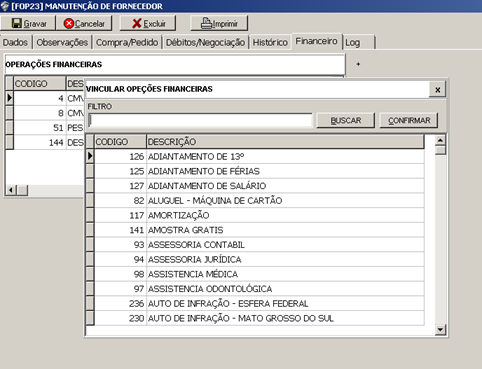Click the scroll down arrow in dialog list
Viewport: 482px width, 369px height.
(440, 330)
